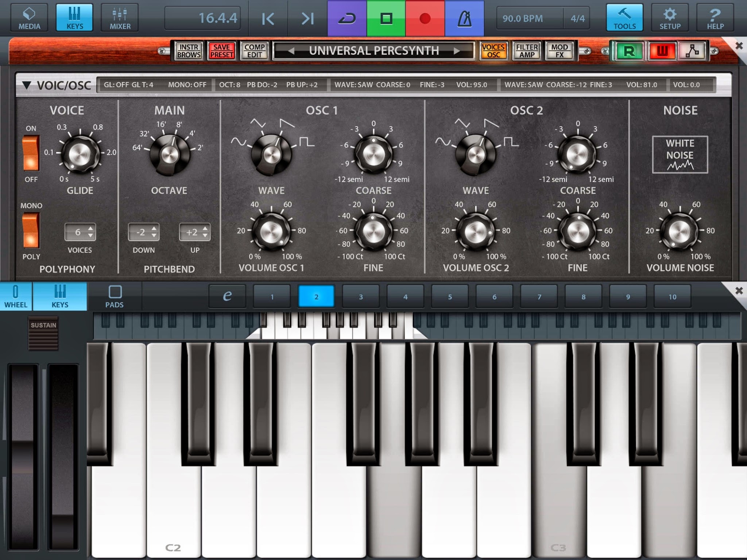Click the red W automation write button
This screenshot has width=747, height=560.
(x=662, y=51)
